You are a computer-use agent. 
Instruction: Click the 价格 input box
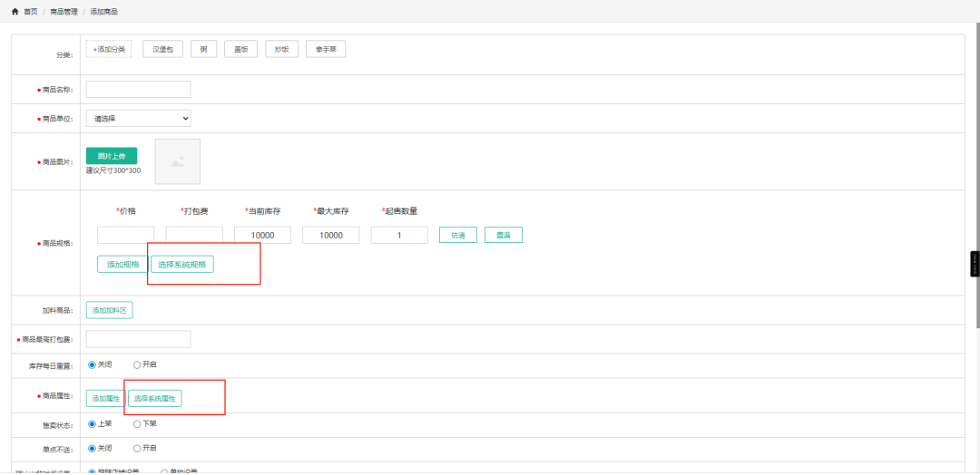pos(125,236)
